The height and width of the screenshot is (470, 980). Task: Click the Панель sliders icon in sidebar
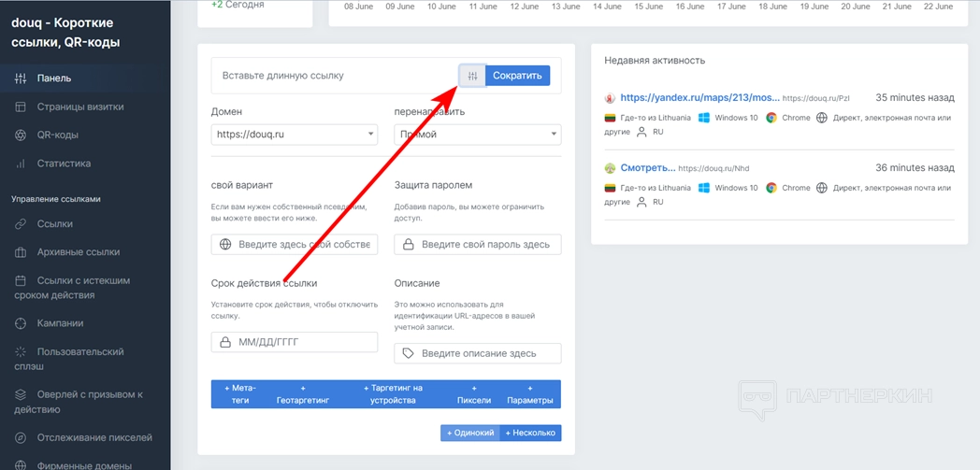21,78
